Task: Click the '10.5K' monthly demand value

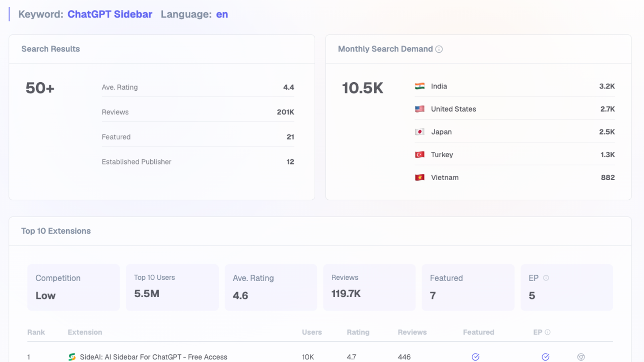Action: coord(363,88)
